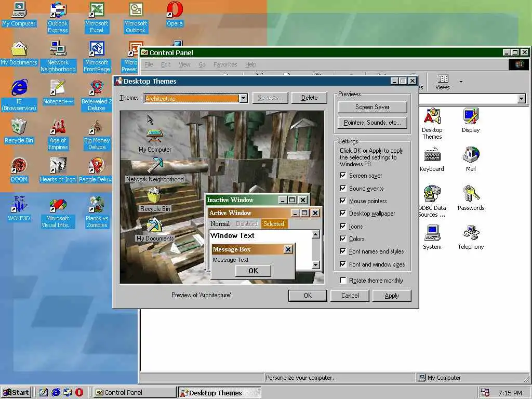Image resolution: width=532 pixels, height=399 pixels.
Task: Open the Start menu
Action: [16, 393]
